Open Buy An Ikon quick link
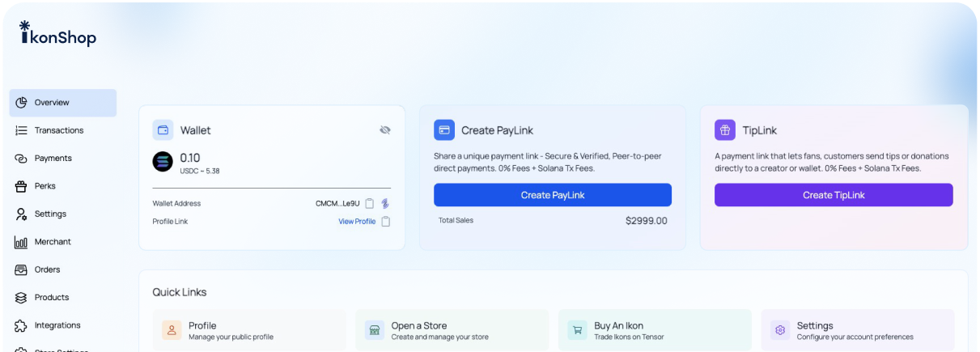The width and height of the screenshot is (980, 352). (655, 330)
